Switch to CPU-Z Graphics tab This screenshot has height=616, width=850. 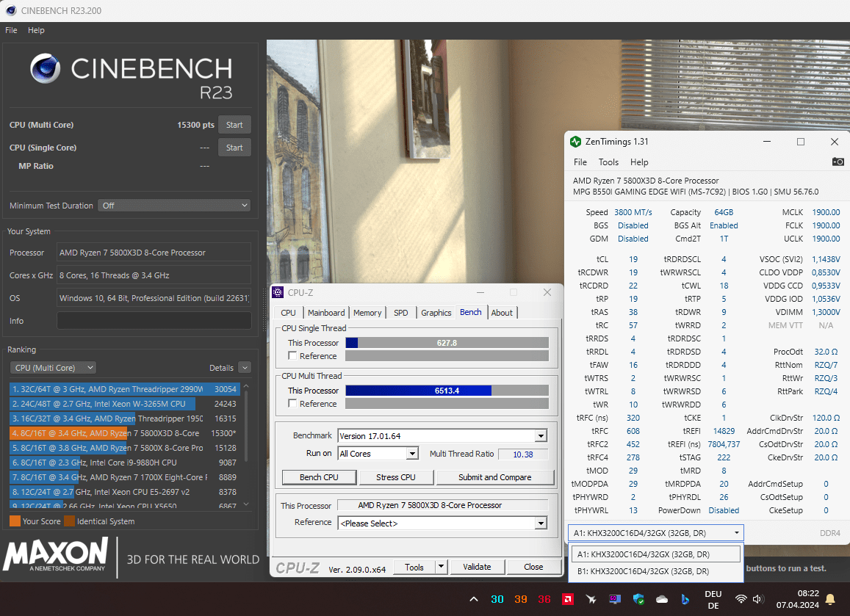click(436, 313)
